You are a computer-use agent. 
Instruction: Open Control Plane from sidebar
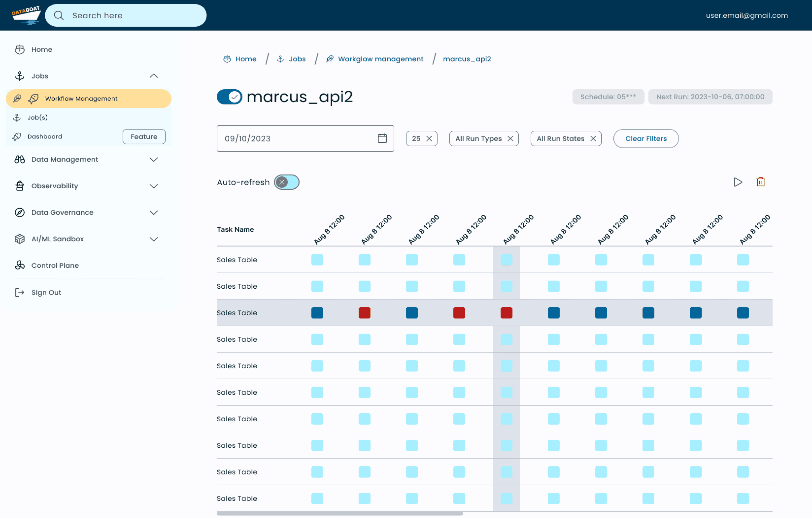click(x=55, y=265)
